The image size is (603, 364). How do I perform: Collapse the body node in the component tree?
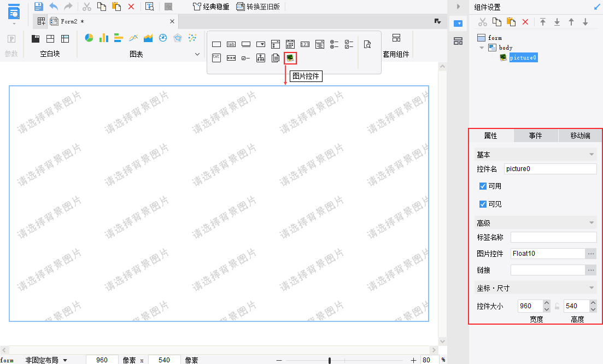[482, 48]
